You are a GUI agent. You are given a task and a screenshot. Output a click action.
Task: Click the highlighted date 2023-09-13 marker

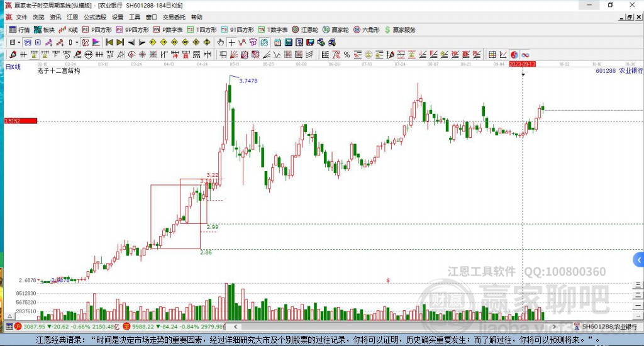[x=523, y=64]
